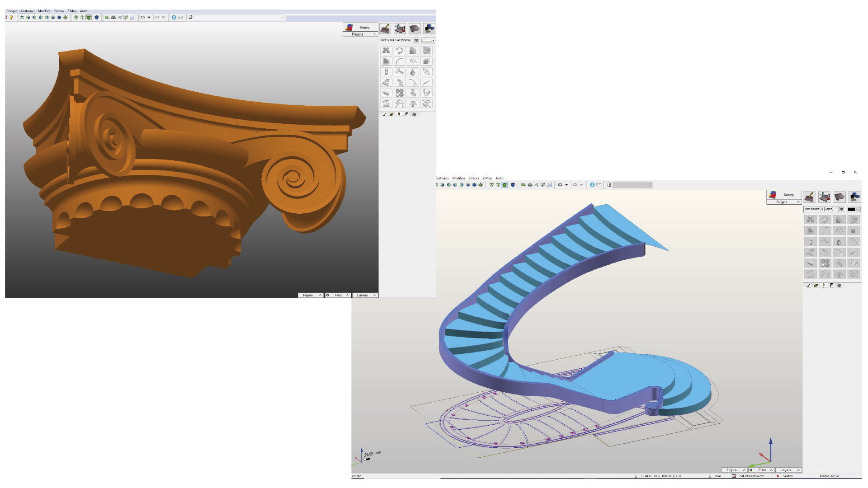
Task: Click the envelope mail icon in capital window
Action: coord(180,18)
